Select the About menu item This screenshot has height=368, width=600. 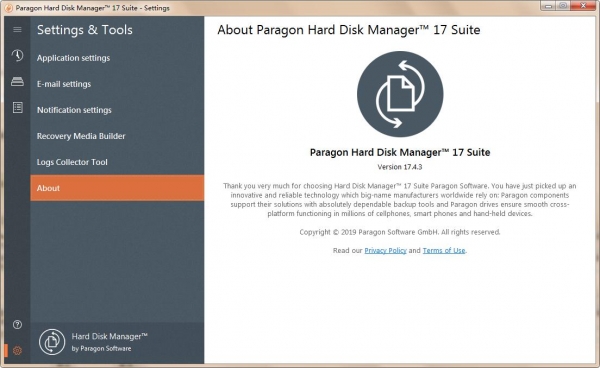point(117,188)
